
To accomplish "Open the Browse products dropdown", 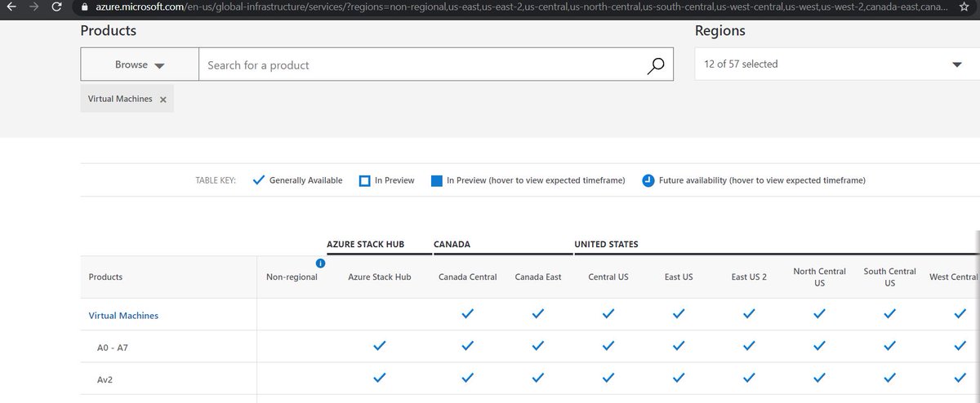I will click(x=140, y=64).
